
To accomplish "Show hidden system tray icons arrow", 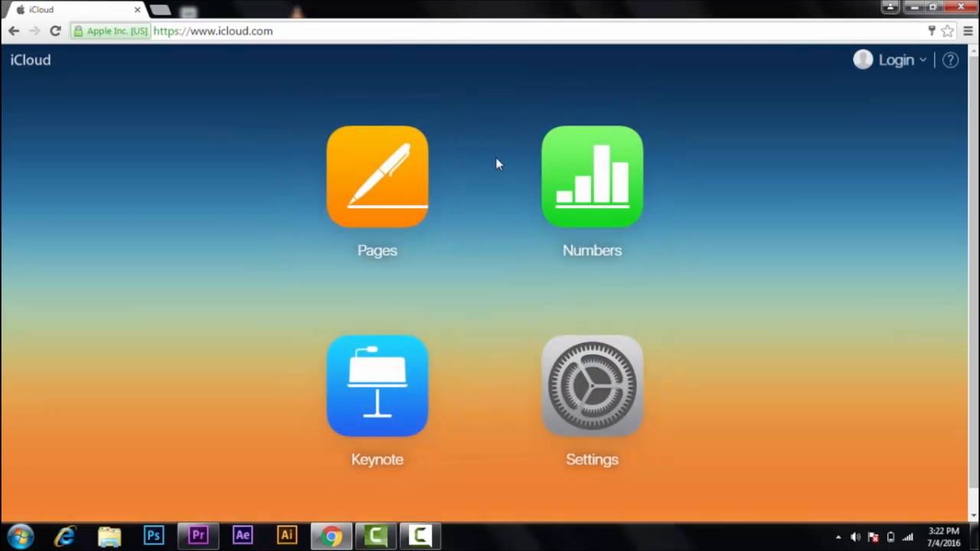I will tap(838, 537).
